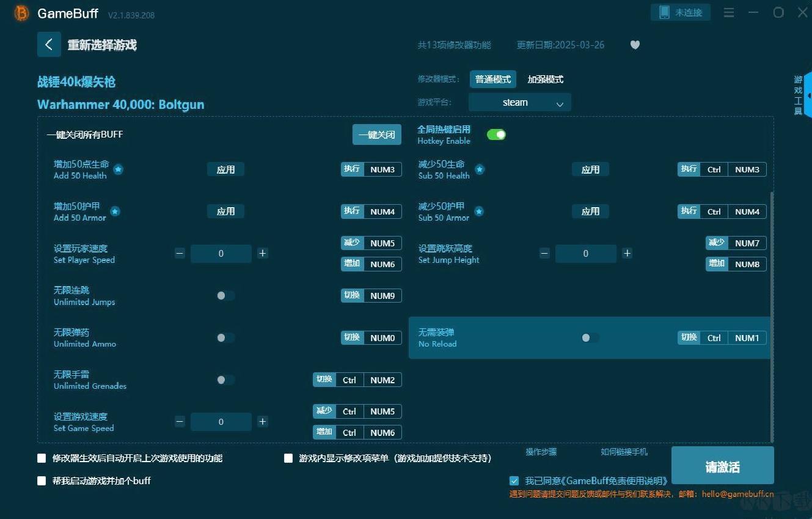812x519 pixels.
Task: Select 普通模式 normal mode tab
Action: [493, 79]
